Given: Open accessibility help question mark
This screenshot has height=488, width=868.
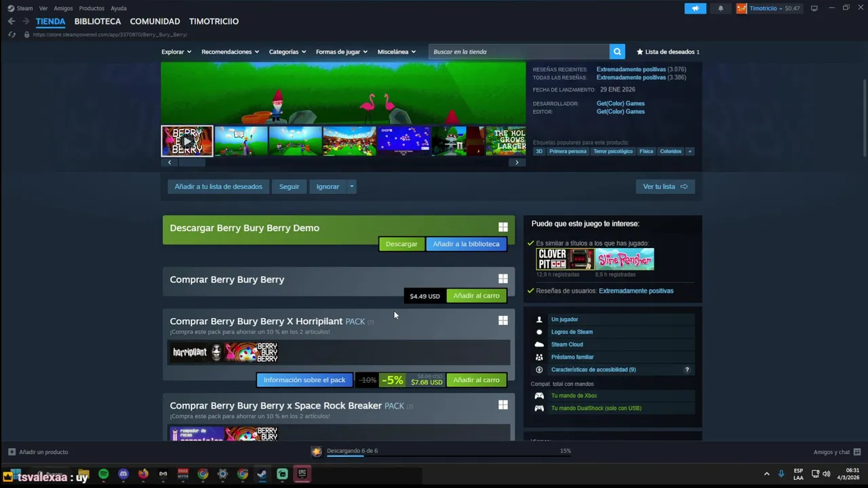Looking at the screenshot, I should [x=687, y=369].
